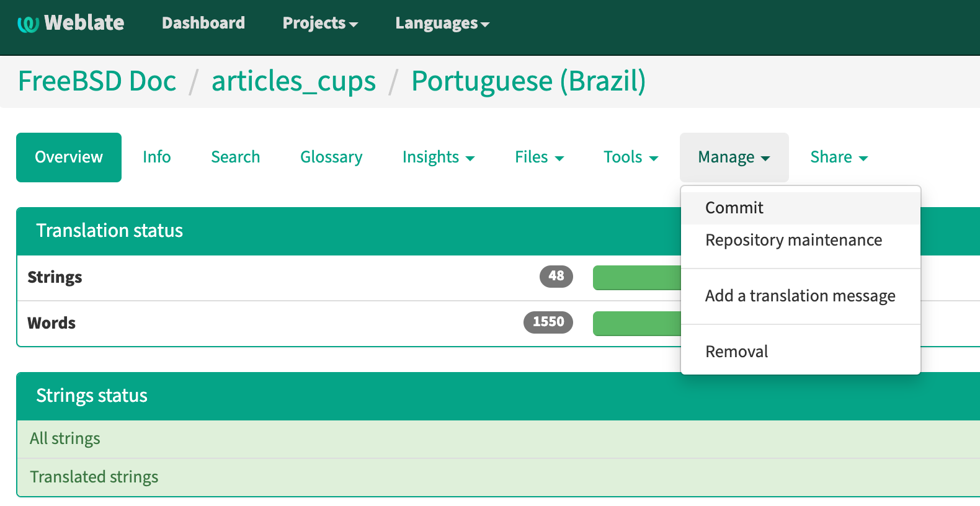
Task: Open the All strings link
Action: coord(65,438)
